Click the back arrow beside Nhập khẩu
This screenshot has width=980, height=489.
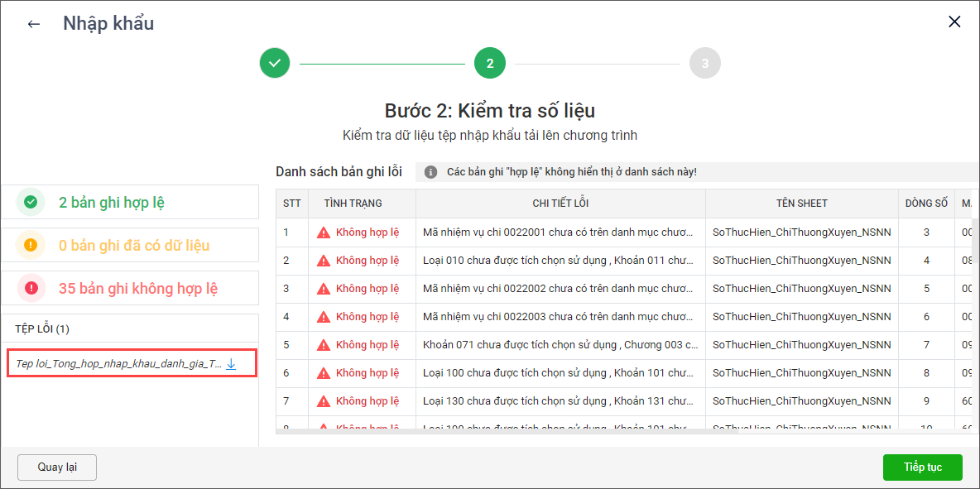pyautogui.click(x=34, y=24)
